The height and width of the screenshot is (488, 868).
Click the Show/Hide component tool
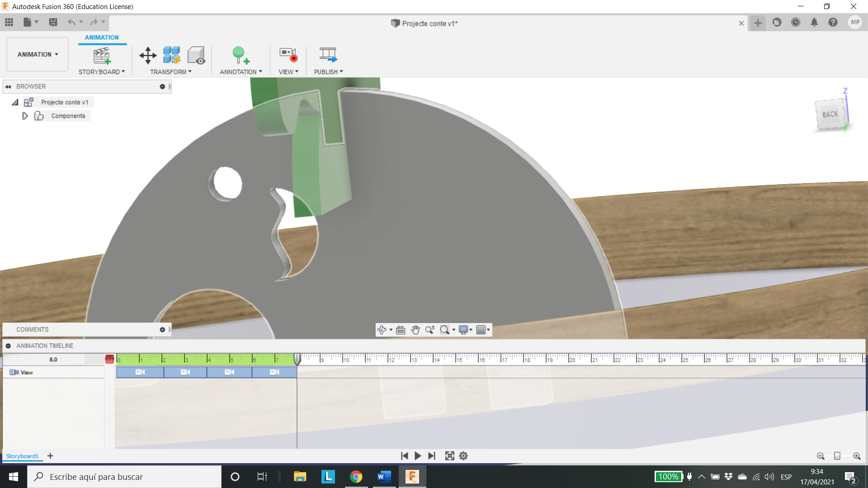coord(196,56)
